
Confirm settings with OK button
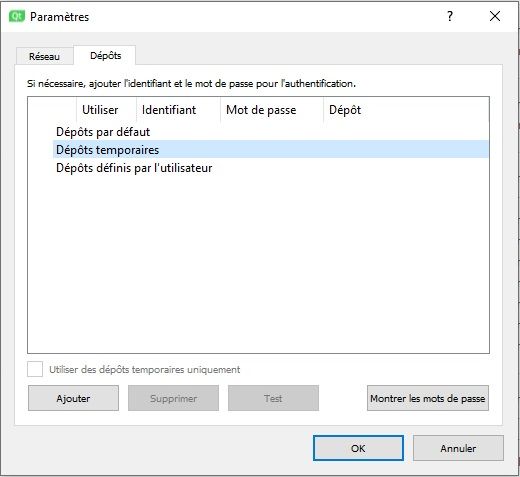(x=358, y=448)
